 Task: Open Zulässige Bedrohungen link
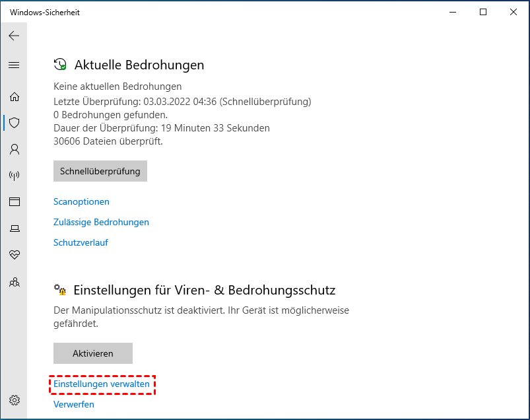(101, 222)
